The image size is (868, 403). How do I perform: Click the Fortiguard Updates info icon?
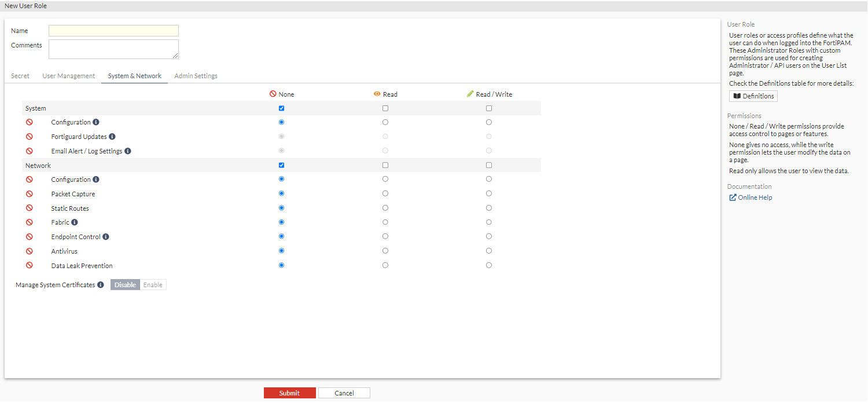click(x=112, y=137)
